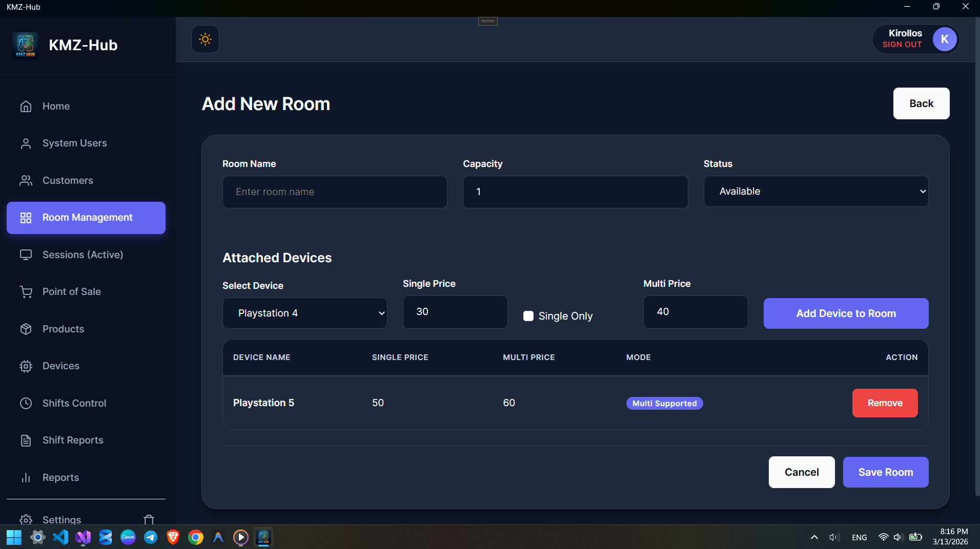980x549 pixels.
Task: Open Point of Sale cart icon
Action: 26,291
